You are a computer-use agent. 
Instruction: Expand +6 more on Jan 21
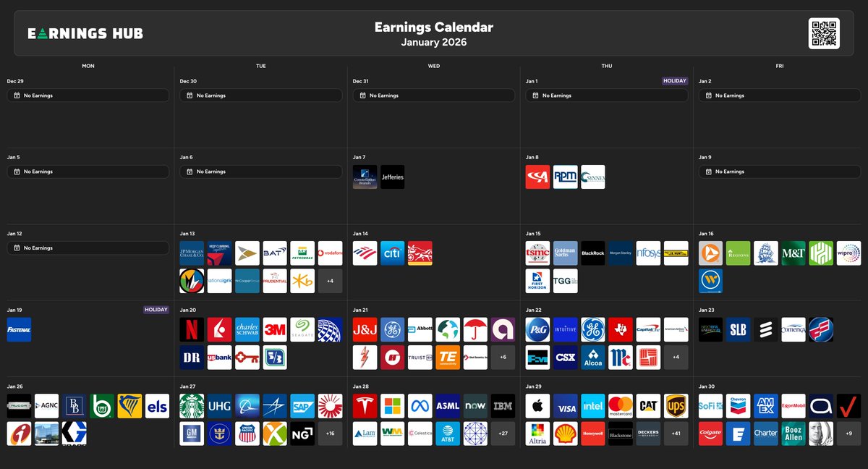pyautogui.click(x=503, y=357)
